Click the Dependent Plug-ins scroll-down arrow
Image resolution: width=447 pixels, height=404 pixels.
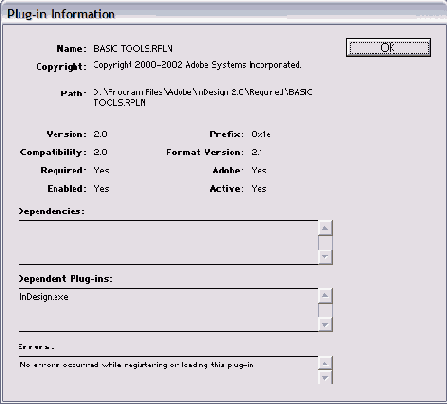pyautogui.click(x=325, y=324)
